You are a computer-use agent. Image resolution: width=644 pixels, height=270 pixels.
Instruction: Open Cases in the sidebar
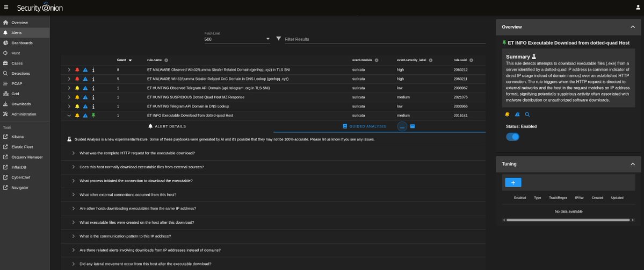point(25,63)
